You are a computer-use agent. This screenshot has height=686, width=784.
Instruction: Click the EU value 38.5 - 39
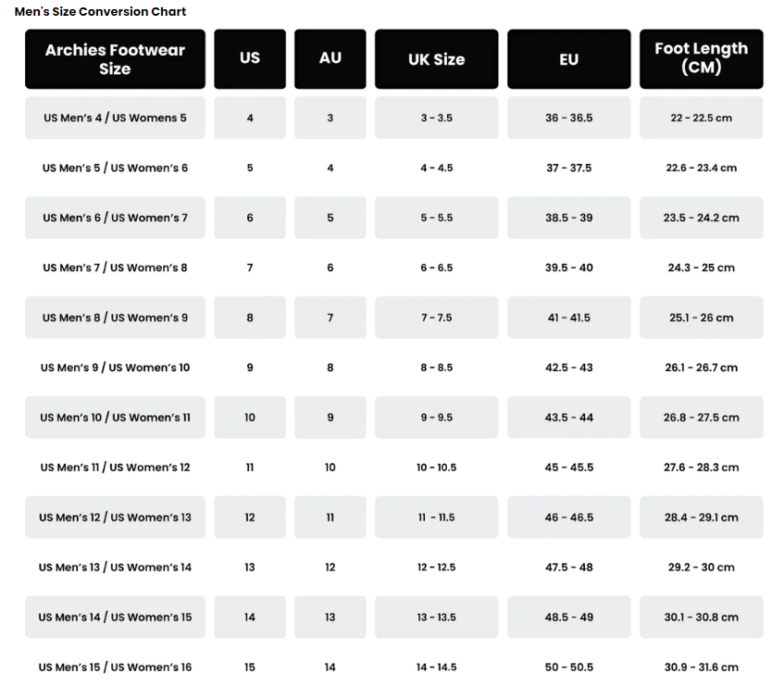point(568,218)
